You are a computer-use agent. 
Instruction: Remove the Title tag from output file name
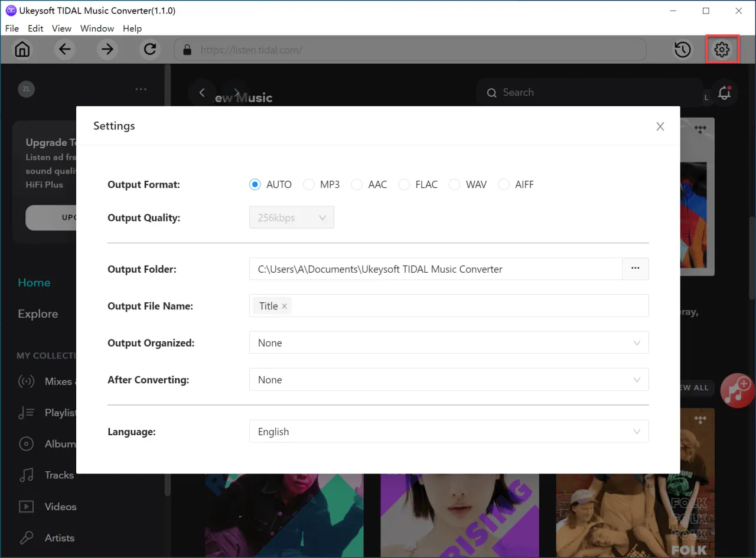[284, 306]
